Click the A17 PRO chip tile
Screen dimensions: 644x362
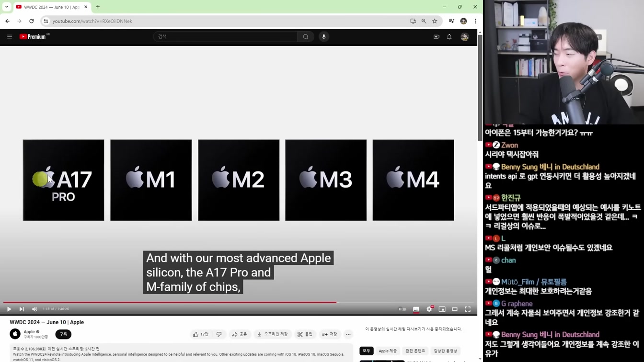(x=63, y=180)
